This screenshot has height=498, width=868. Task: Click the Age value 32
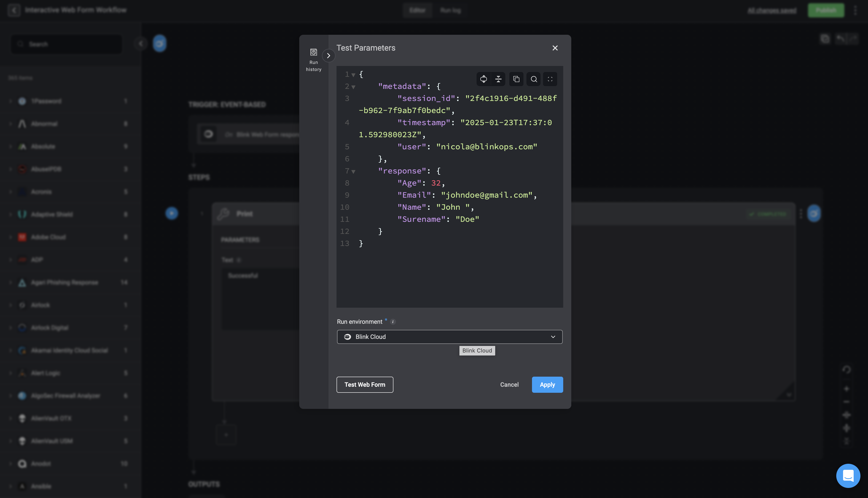point(436,183)
